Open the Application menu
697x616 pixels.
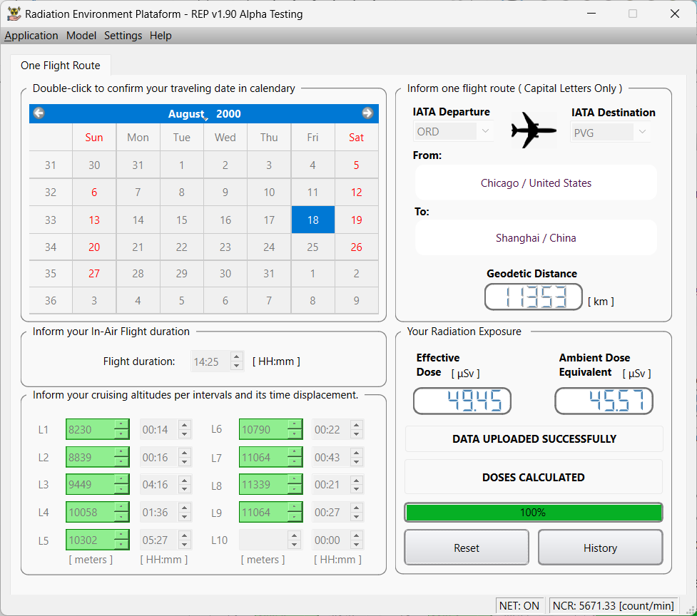tap(31, 36)
